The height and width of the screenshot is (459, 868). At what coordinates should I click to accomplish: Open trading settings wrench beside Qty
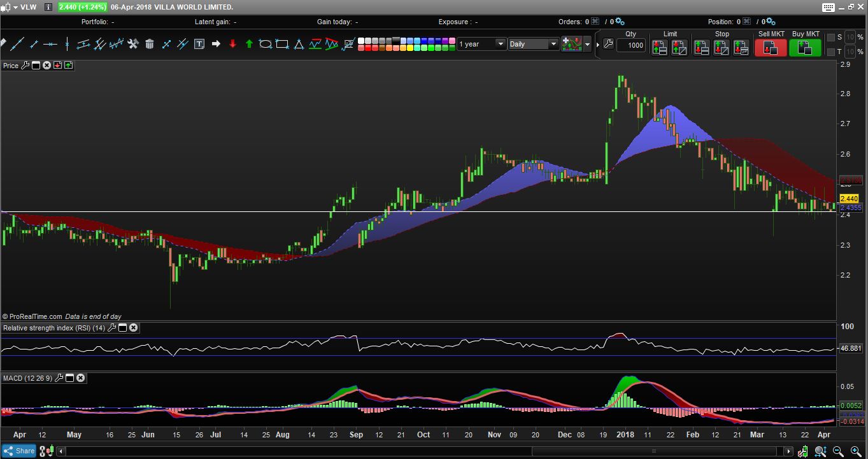click(608, 44)
